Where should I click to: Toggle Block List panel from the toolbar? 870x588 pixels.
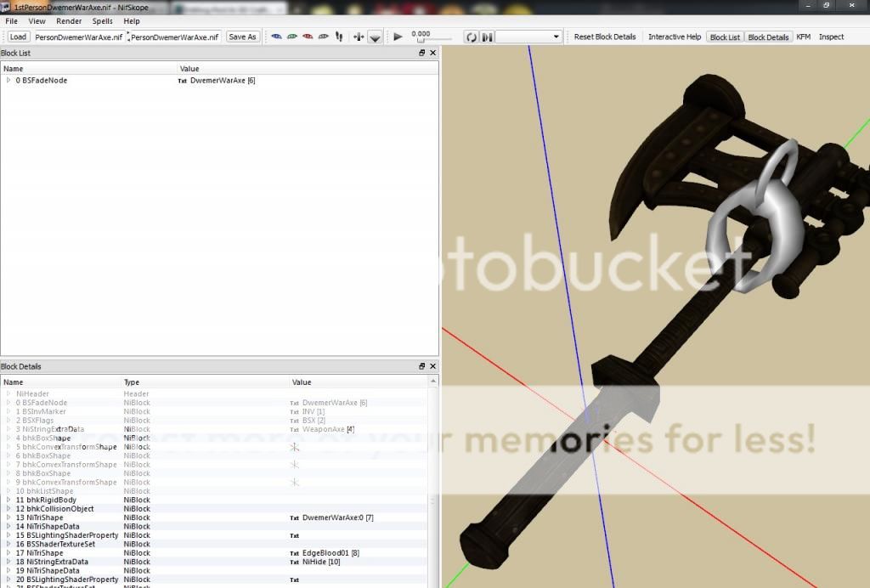click(725, 37)
